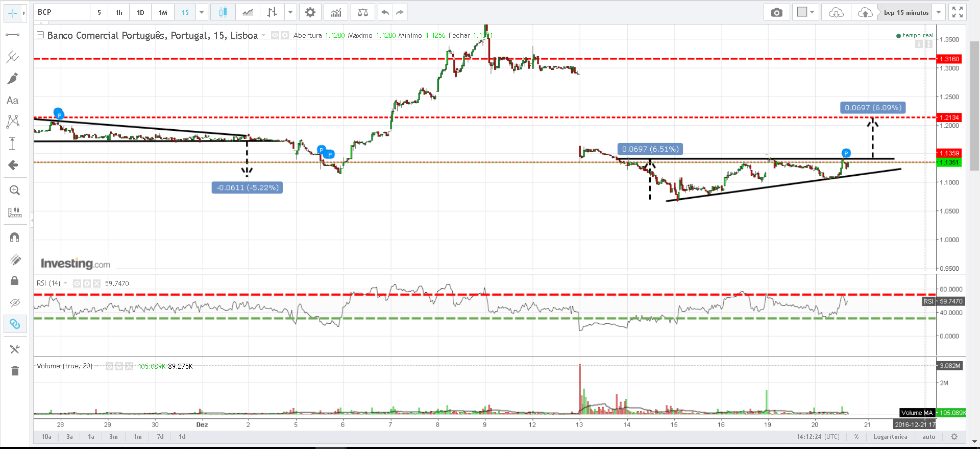Toggle percentage scale
Screen dimensions: 980x449
pyautogui.click(x=856, y=437)
